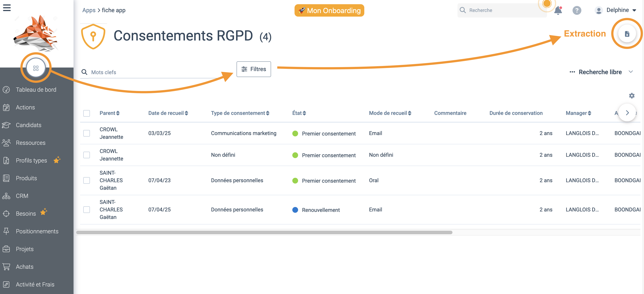Click the Ressources people icon
The height and width of the screenshot is (294, 644).
click(x=6, y=143)
